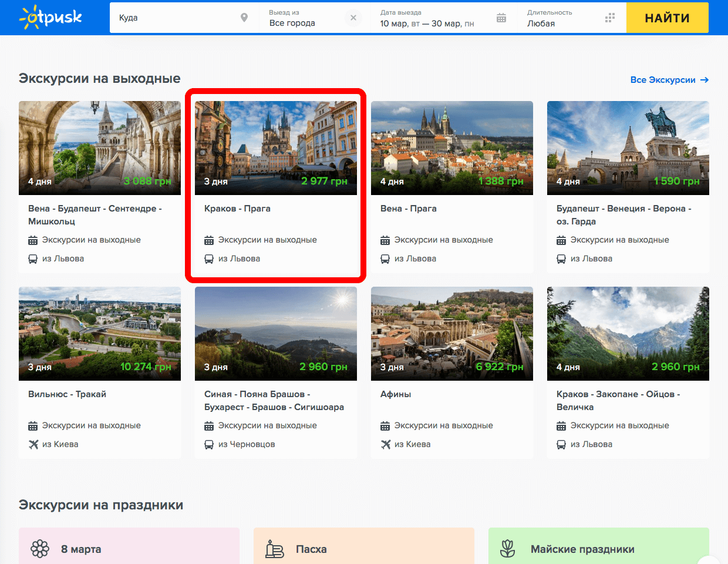Image resolution: width=728 pixels, height=564 pixels.
Task: Click из Киева on the Афины card
Action: tap(413, 444)
